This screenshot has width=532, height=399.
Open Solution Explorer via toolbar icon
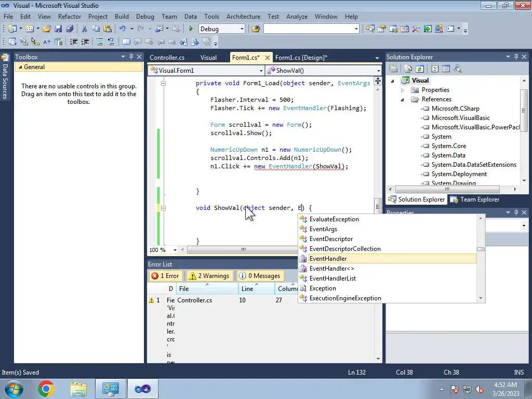pyautogui.click(x=370, y=29)
